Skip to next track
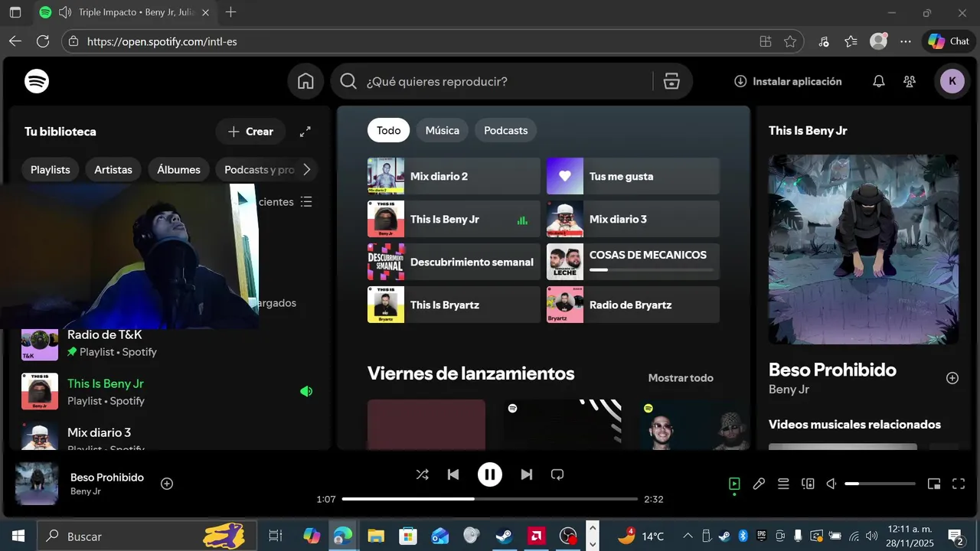Viewport: 980px width, 551px height. [x=527, y=474]
